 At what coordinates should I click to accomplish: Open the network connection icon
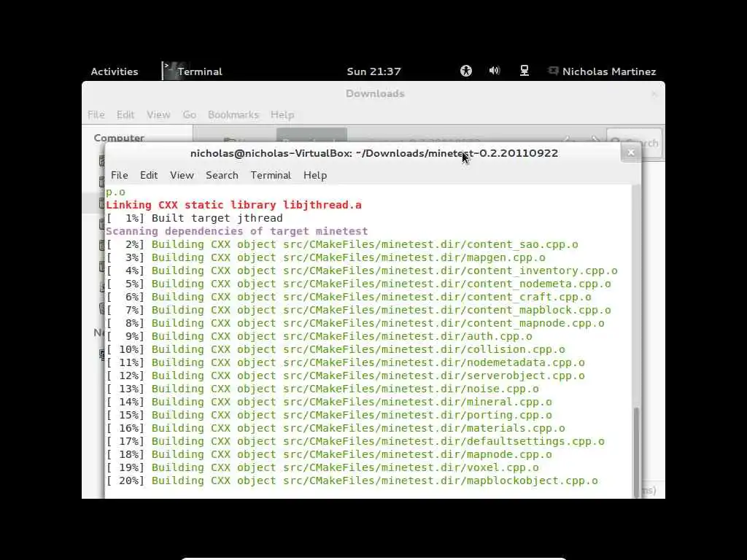pyautogui.click(x=524, y=71)
